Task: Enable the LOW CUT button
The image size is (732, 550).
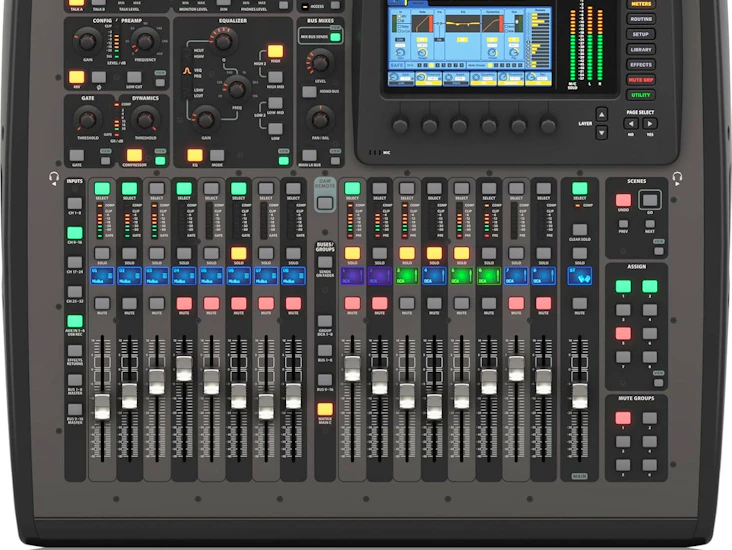Action: pyautogui.click(x=134, y=77)
